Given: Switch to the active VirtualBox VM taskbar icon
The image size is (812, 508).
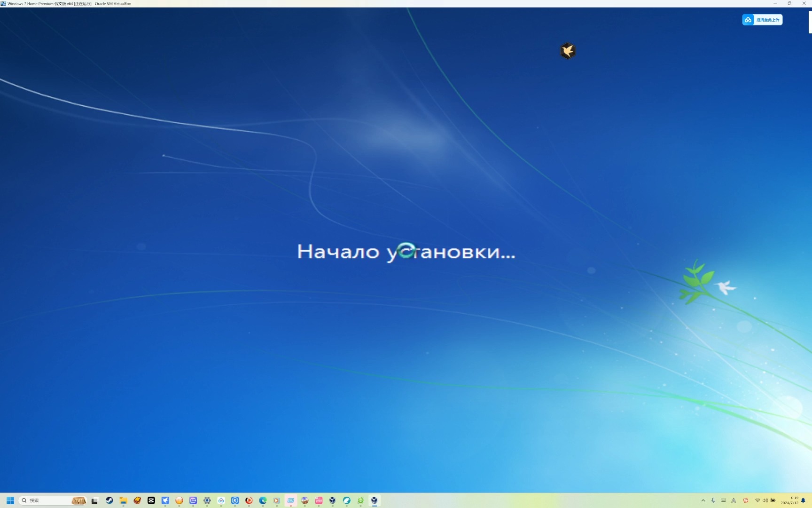Looking at the screenshot, I should [x=374, y=500].
